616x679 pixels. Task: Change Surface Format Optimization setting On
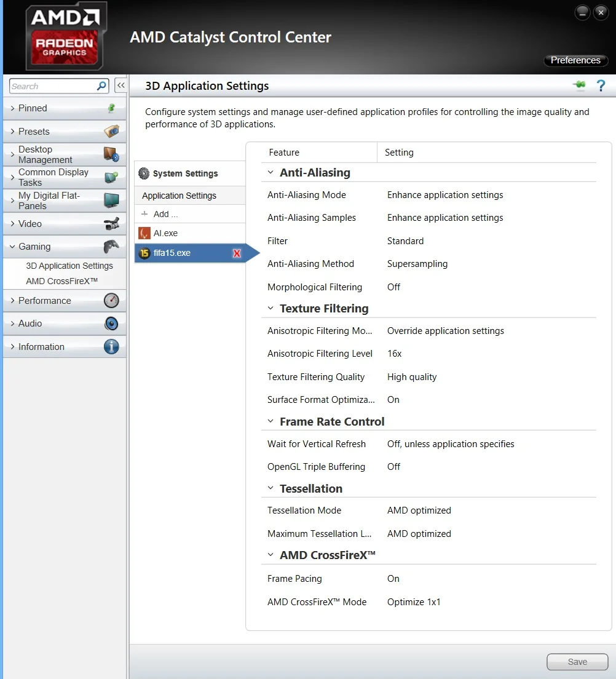[x=393, y=400]
